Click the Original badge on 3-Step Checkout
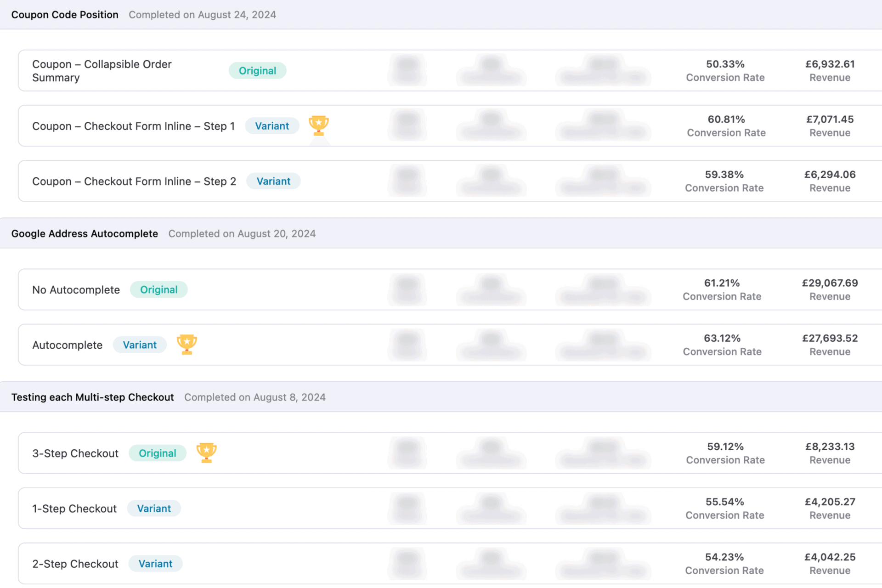 click(x=158, y=453)
